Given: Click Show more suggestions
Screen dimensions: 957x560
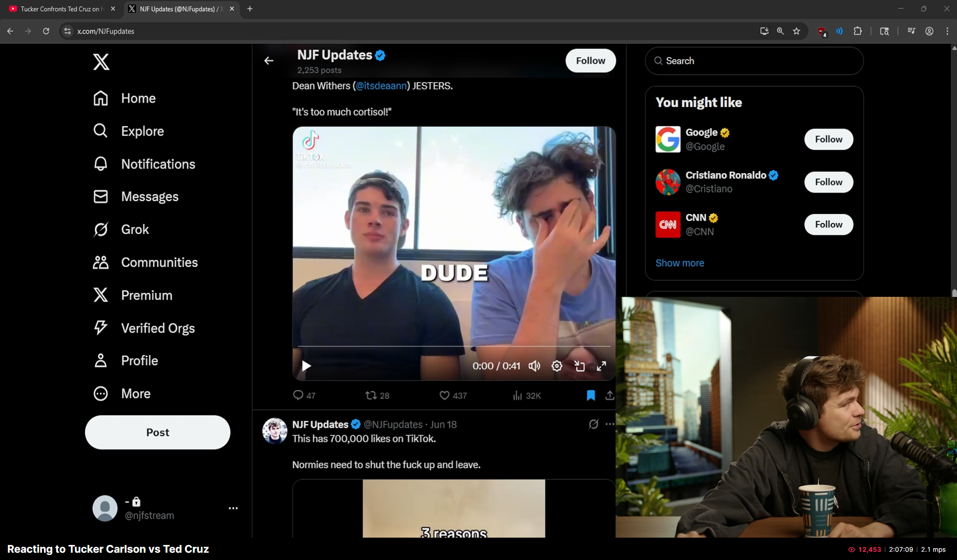Looking at the screenshot, I should (x=679, y=263).
